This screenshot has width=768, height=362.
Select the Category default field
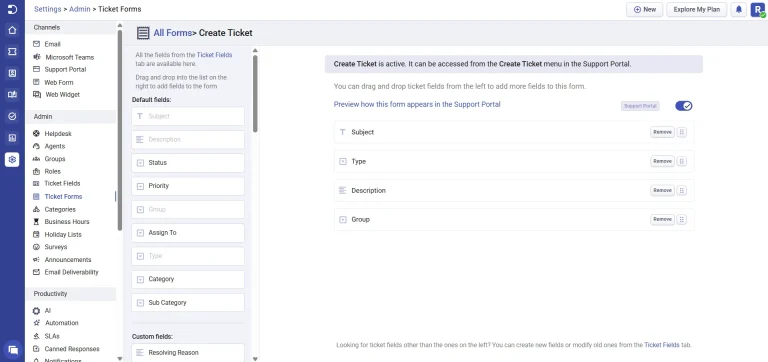(x=188, y=279)
